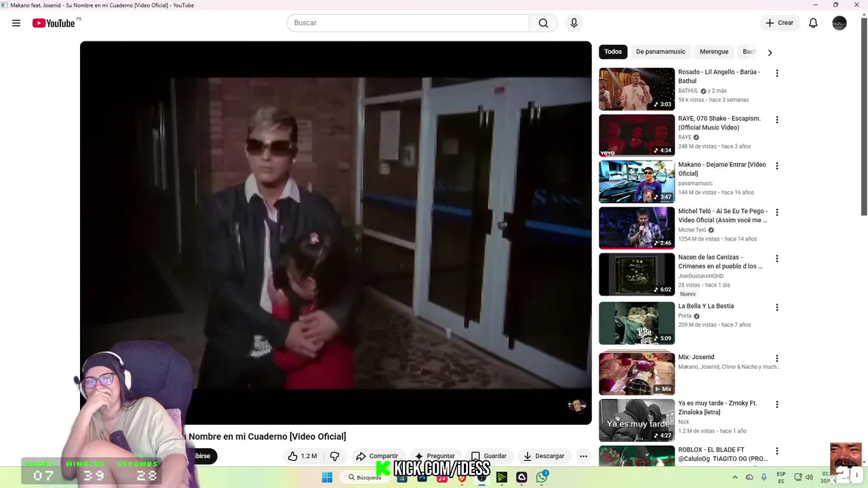Click title 'La Bella Y La Bestia'
868x488 pixels.
(x=706, y=306)
